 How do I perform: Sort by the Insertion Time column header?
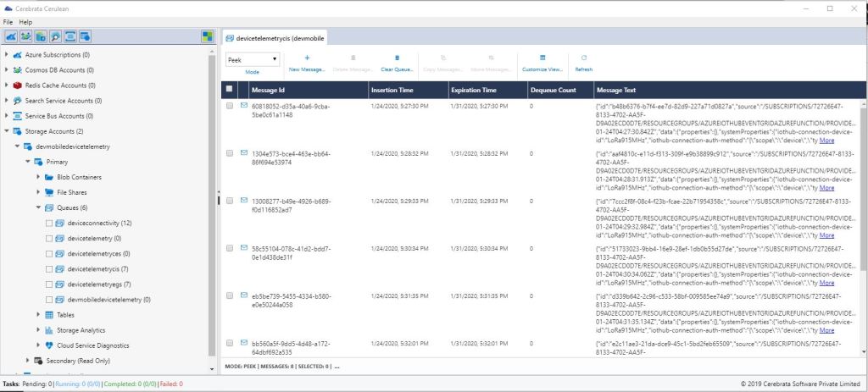pos(392,90)
